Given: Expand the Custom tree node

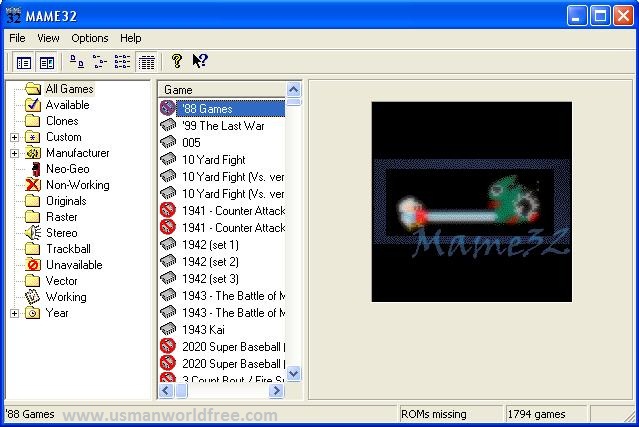Looking at the screenshot, I should point(14,137).
